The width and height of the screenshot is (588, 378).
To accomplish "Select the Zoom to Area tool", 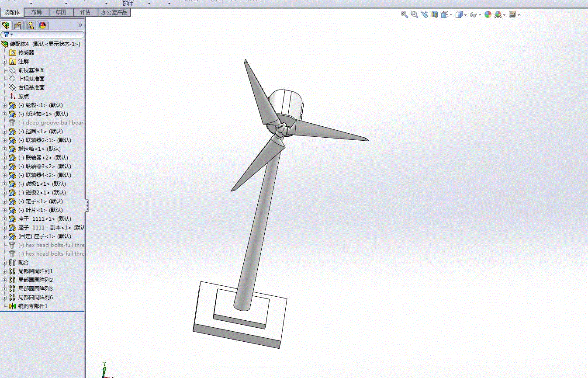I will click(x=415, y=14).
